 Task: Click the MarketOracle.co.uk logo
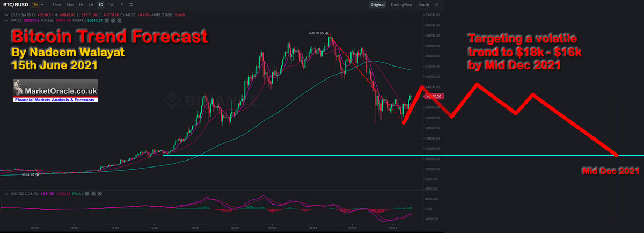pos(55,91)
